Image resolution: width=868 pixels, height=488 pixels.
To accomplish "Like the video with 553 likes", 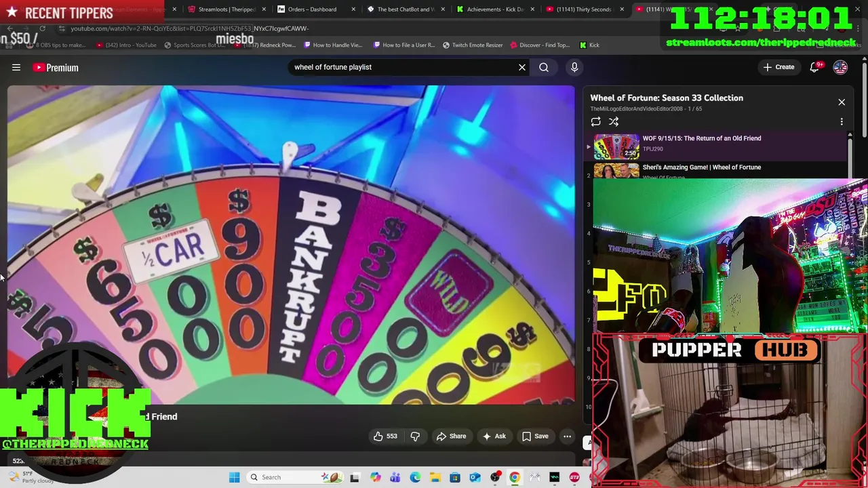I will point(385,436).
